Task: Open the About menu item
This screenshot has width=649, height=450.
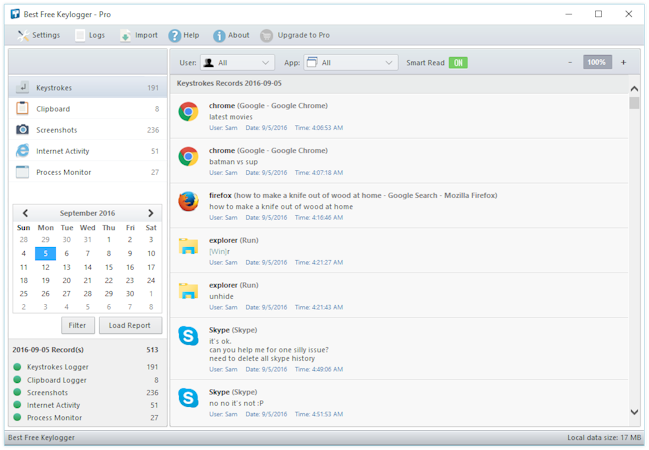Action: click(x=231, y=36)
